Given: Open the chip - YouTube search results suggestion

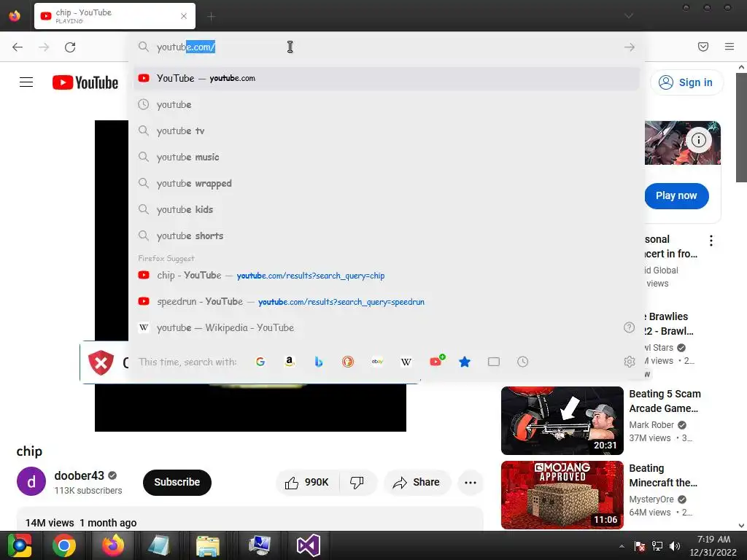Looking at the screenshot, I should 387,275.
